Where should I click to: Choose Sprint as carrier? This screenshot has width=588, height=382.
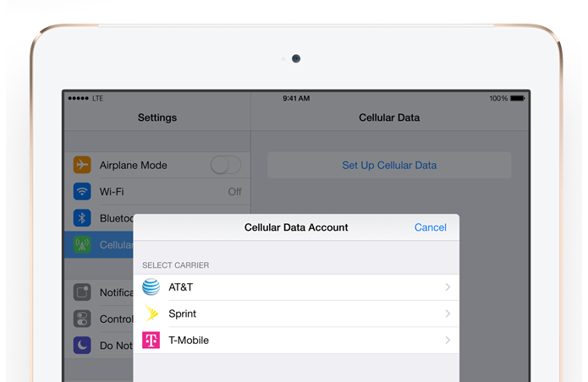296,314
